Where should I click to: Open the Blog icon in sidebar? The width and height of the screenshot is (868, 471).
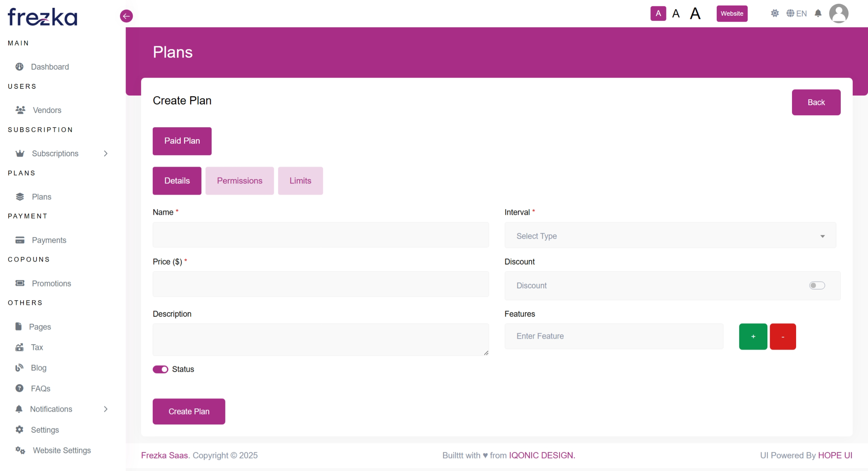[19, 368]
